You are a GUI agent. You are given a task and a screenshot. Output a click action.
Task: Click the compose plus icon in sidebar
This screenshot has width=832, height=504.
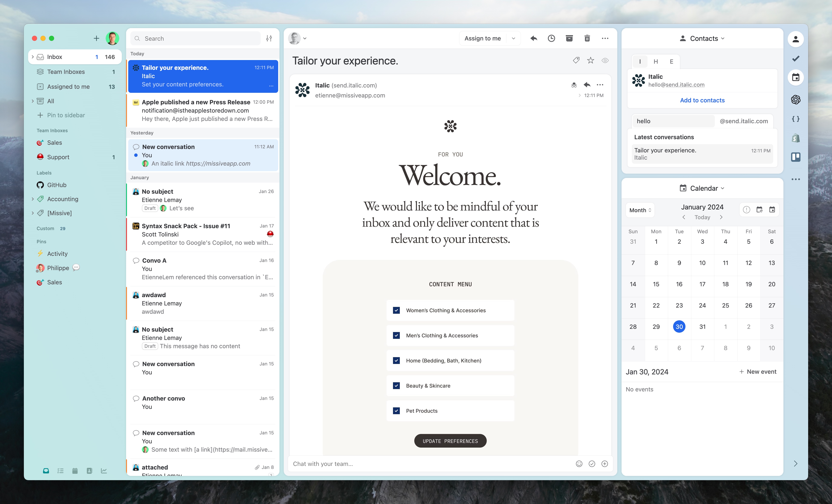coord(96,39)
